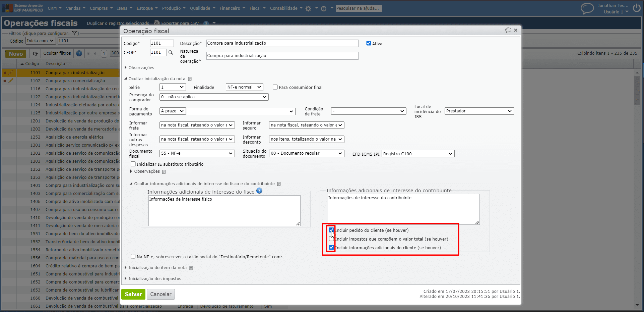Delete row 1101 with the X icon

[x=5, y=72]
